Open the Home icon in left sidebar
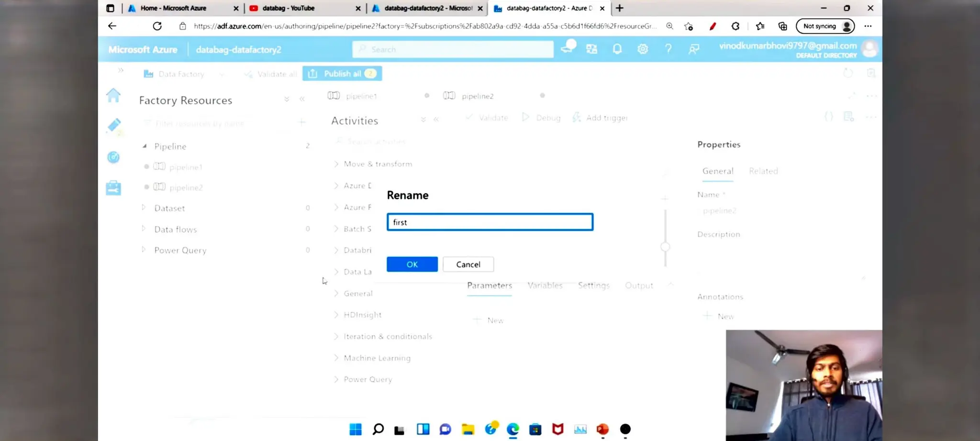Viewport: 980px width, 441px height. point(113,96)
